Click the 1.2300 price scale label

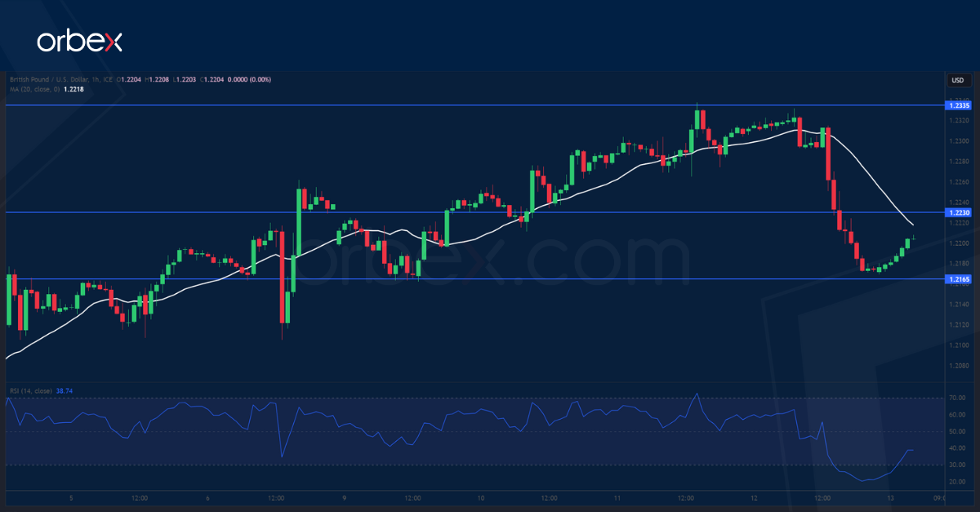pos(959,140)
